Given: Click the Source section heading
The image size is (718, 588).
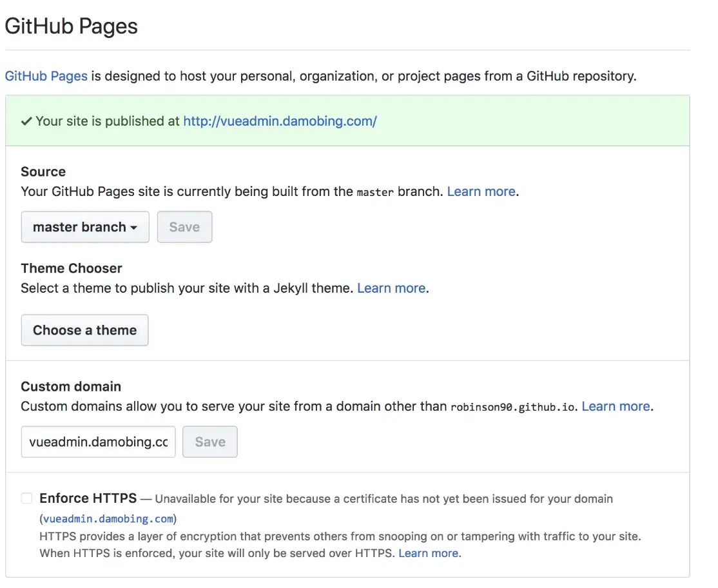Looking at the screenshot, I should [43, 171].
